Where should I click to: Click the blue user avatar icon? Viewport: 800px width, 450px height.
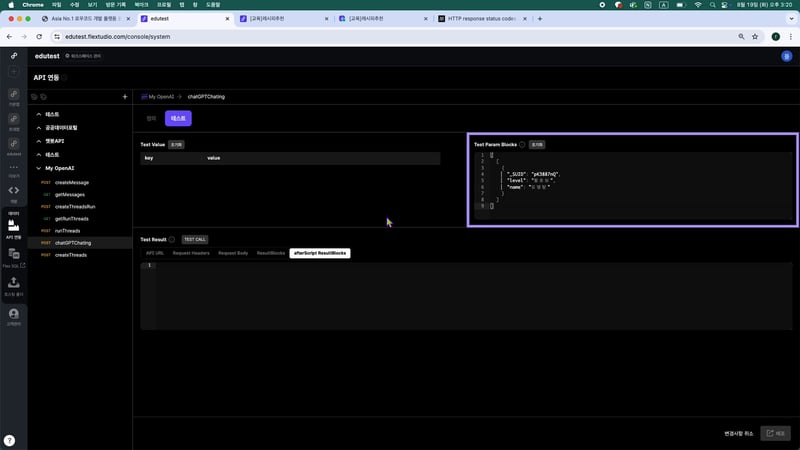pyautogui.click(x=786, y=56)
